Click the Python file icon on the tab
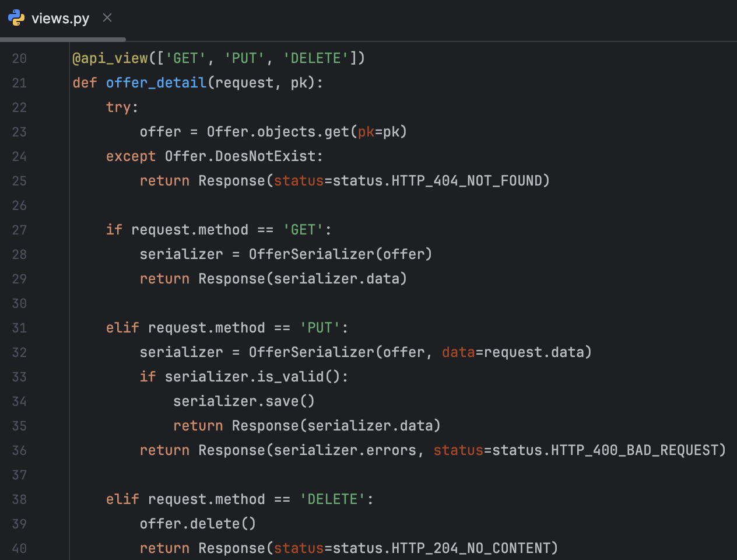737x560 pixels. (x=16, y=17)
